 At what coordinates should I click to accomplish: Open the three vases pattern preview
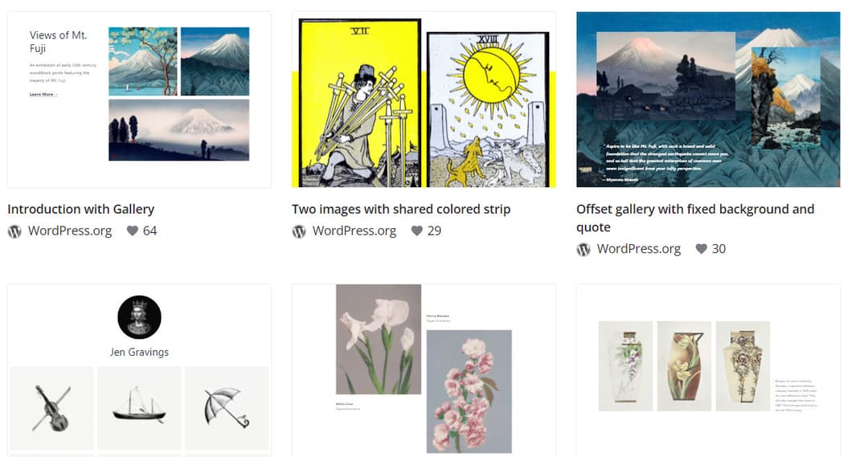pyautogui.click(x=708, y=370)
